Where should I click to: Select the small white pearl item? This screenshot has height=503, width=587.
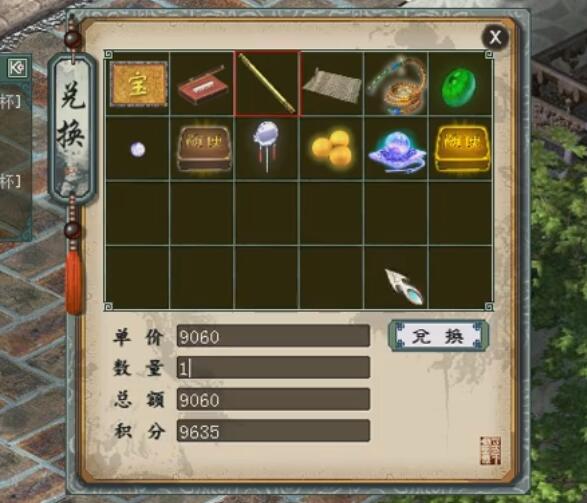pyautogui.click(x=138, y=150)
